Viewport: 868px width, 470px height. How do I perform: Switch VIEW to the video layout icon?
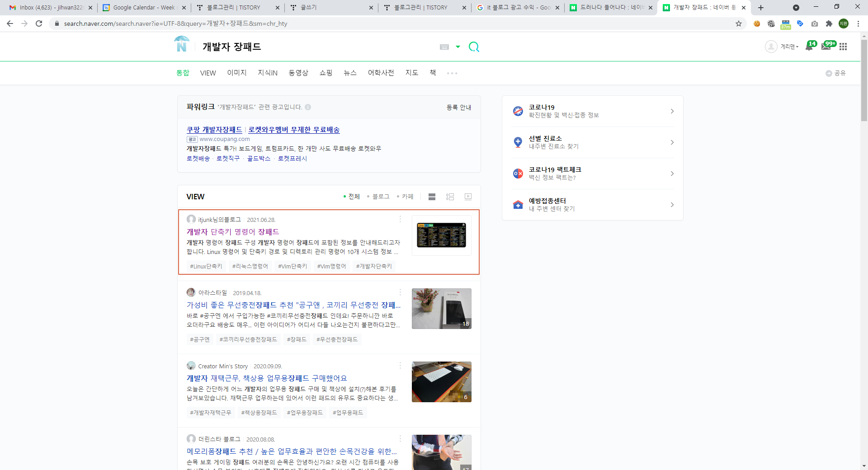pyautogui.click(x=468, y=197)
